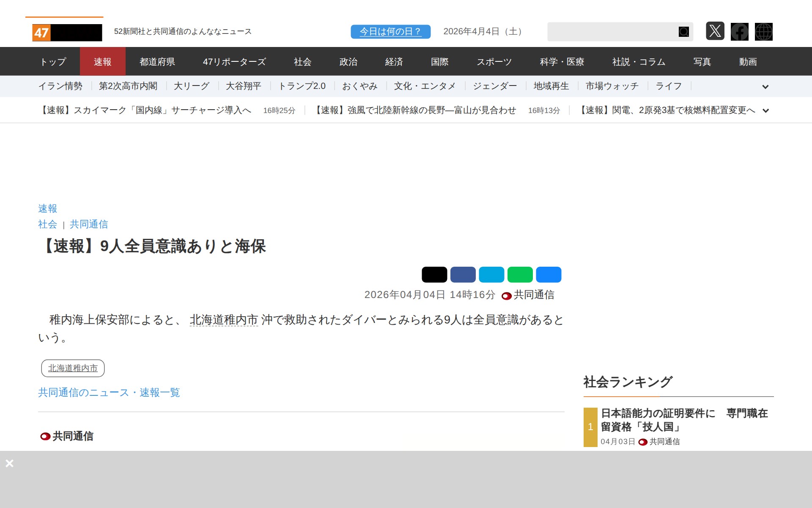Screen dimensions: 812x508
Task: Click the light-blue Twitter share button
Action: coord(491,274)
